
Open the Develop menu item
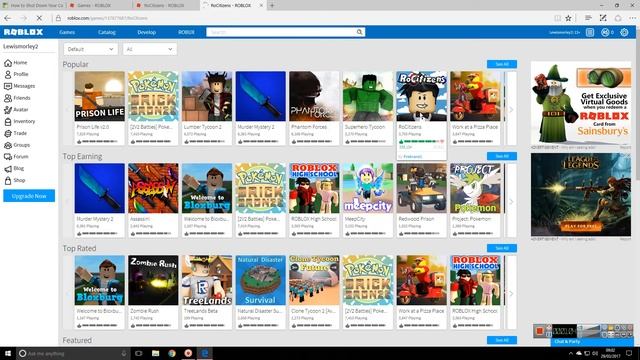(147, 32)
